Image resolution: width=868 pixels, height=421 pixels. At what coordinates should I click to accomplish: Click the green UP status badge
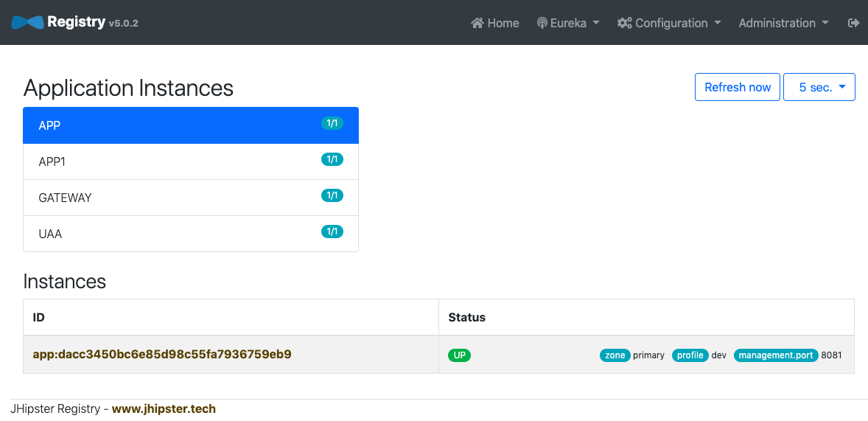(x=460, y=355)
